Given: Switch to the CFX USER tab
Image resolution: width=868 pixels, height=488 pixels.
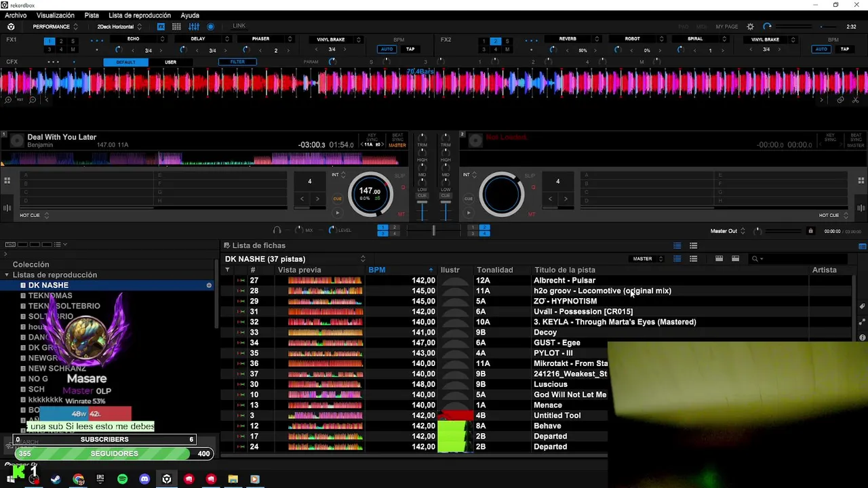Looking at the screenshot, I should (170, 62).
